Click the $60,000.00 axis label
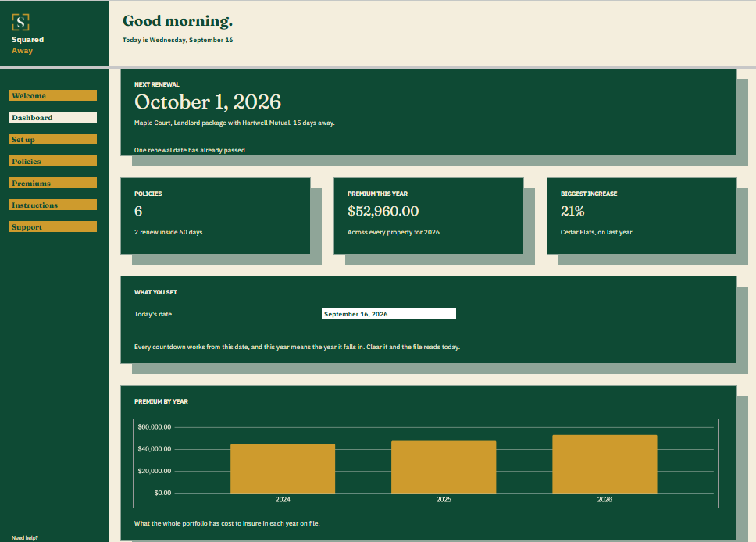This screenshot has height=542, width=756. click(155, 426)
